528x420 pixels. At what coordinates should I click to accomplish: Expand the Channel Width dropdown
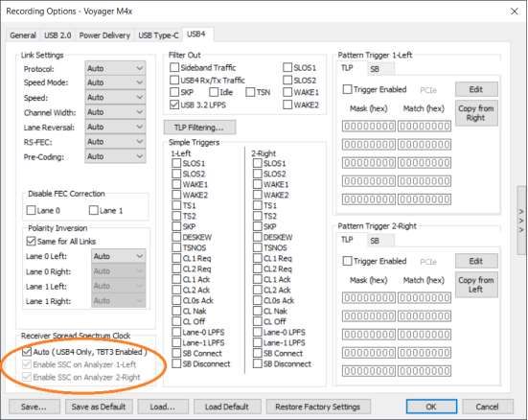[115, 112]
